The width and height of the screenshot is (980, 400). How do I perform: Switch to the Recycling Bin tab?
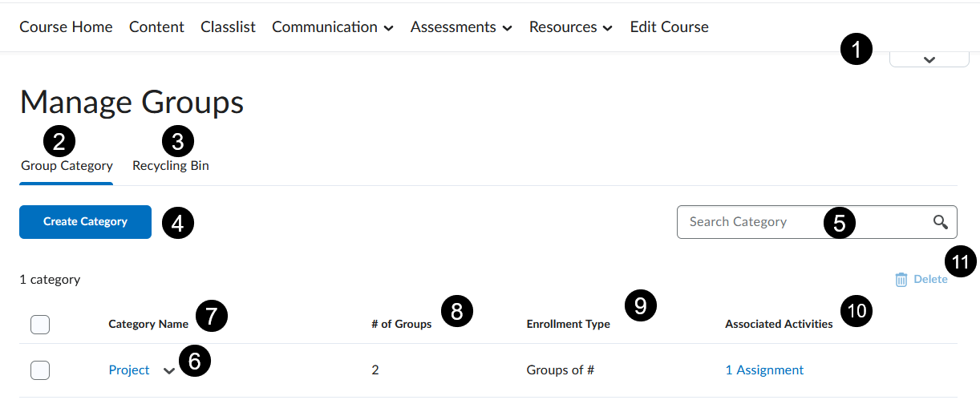[x=171, y=166]
